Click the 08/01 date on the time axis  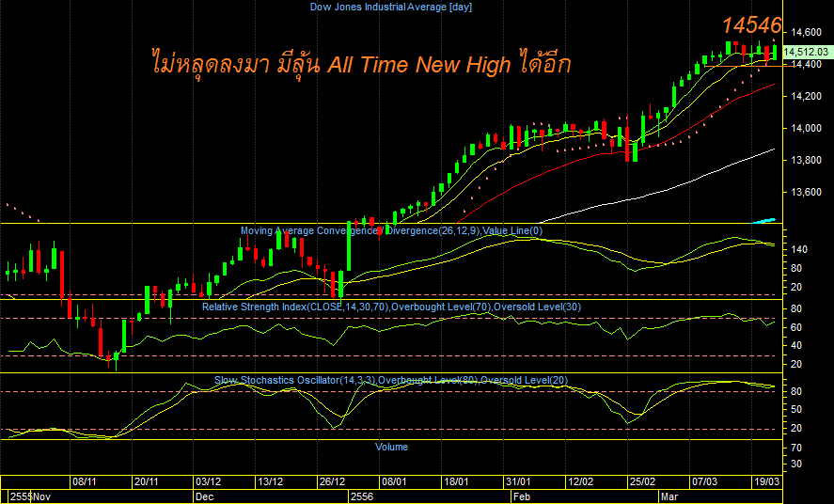[x=394, y=481]
